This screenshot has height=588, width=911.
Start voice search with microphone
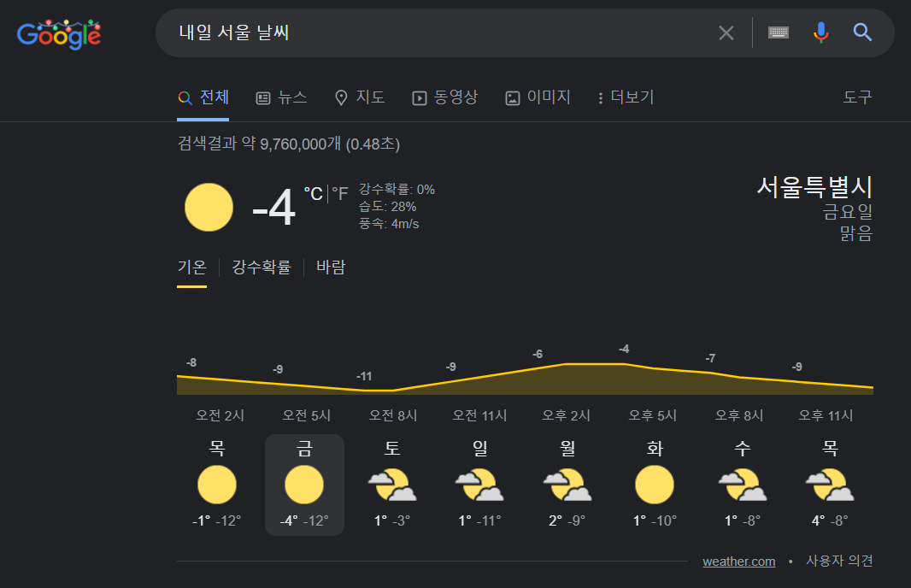[x=820, y=33]
